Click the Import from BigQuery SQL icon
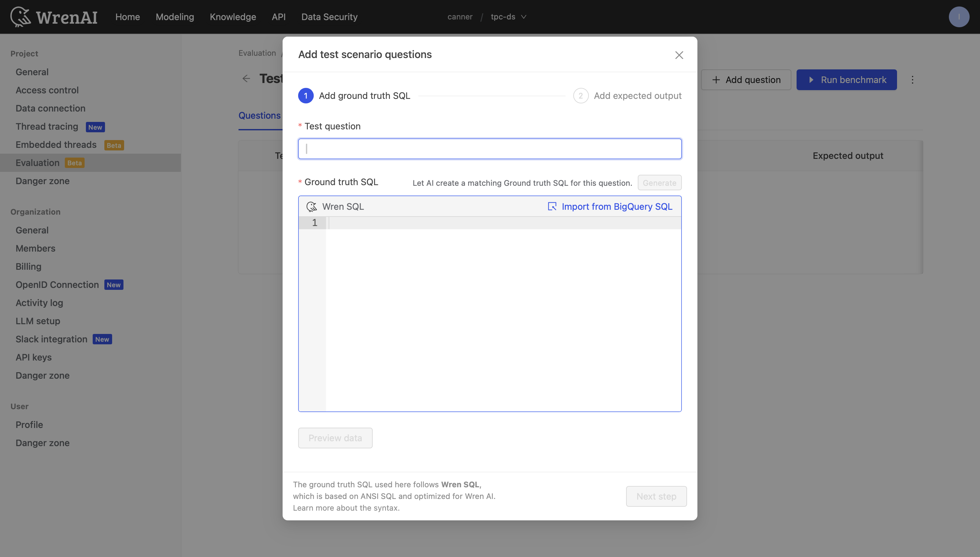Image resolution: width=980 pixels, height=557 pixels. pos(552,206)
